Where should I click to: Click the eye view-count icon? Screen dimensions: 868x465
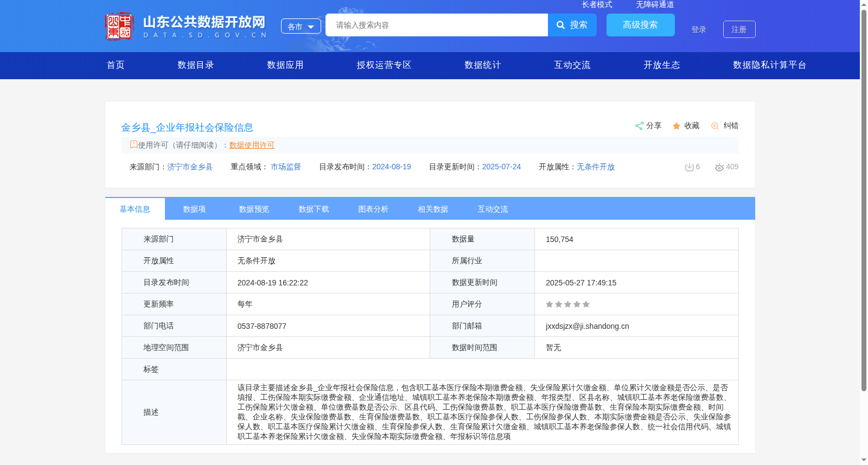pos(719,168)
